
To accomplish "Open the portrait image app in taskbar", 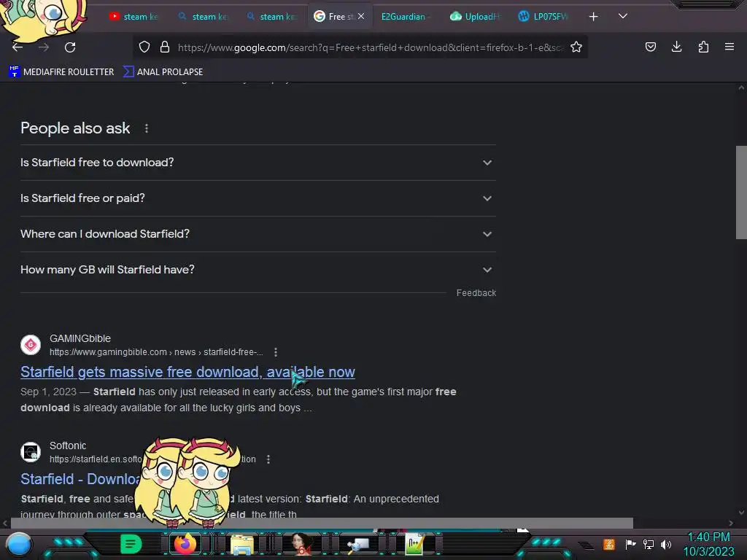I will pos(300,544).
